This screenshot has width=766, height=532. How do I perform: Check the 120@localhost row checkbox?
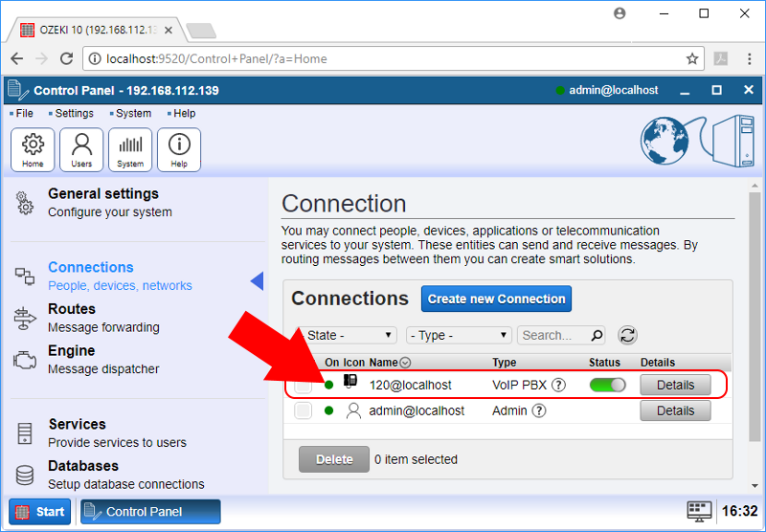pos(303,386)
